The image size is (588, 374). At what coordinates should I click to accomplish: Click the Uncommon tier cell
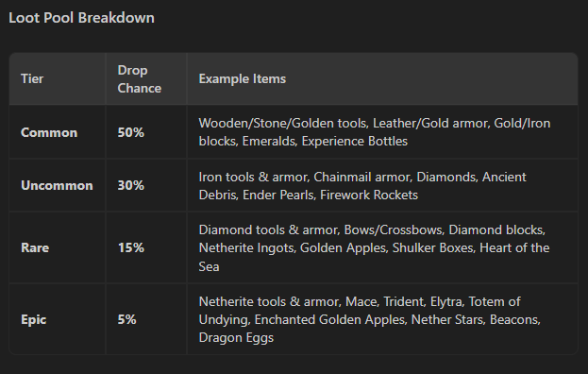pyautogui.click(x=57, y=185)
